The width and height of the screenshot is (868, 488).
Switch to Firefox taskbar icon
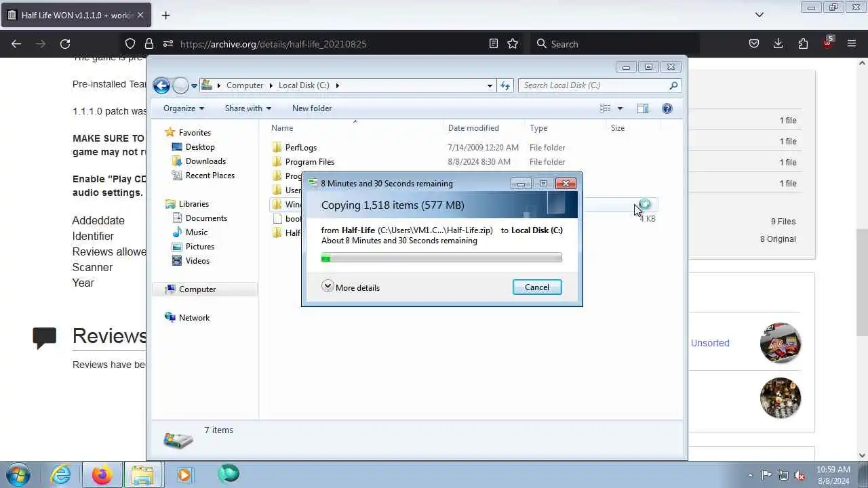coord(102,474)
